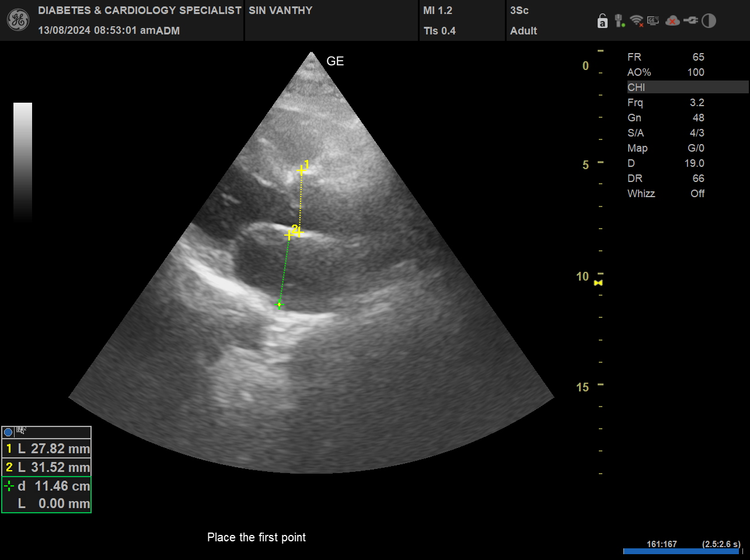Select measurement 2 result L 31.52 mm
Image resolution: width=750 pixels, height=560 pixels.
(x=47, y=467)
